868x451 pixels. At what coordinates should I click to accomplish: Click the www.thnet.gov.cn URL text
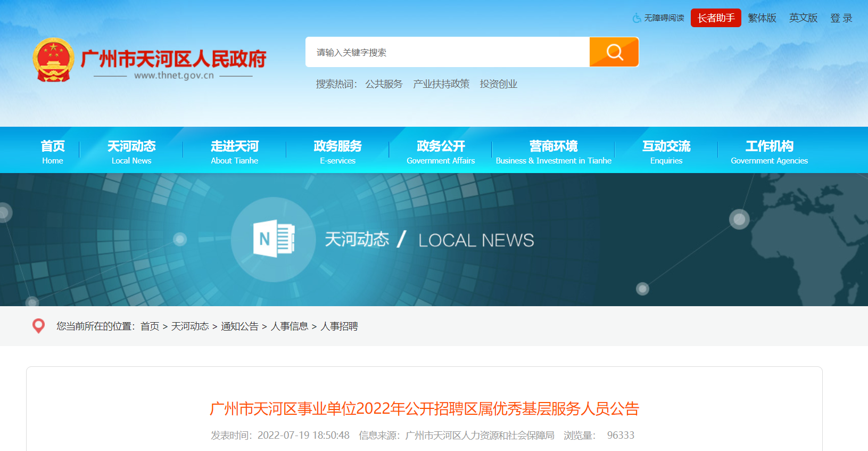tap(174, 76)
